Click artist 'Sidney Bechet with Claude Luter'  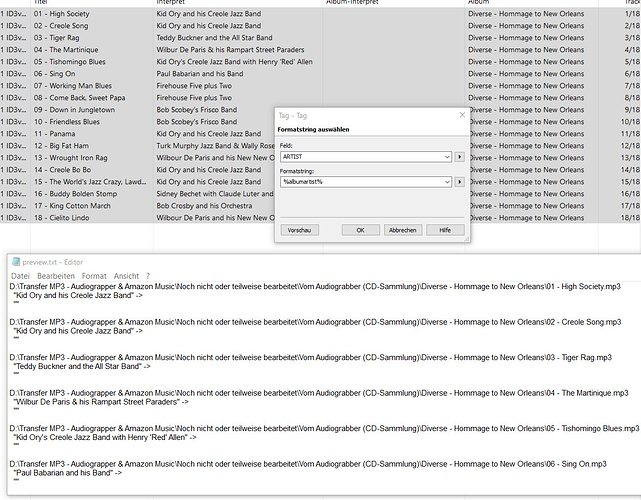(x=215, y=194)
